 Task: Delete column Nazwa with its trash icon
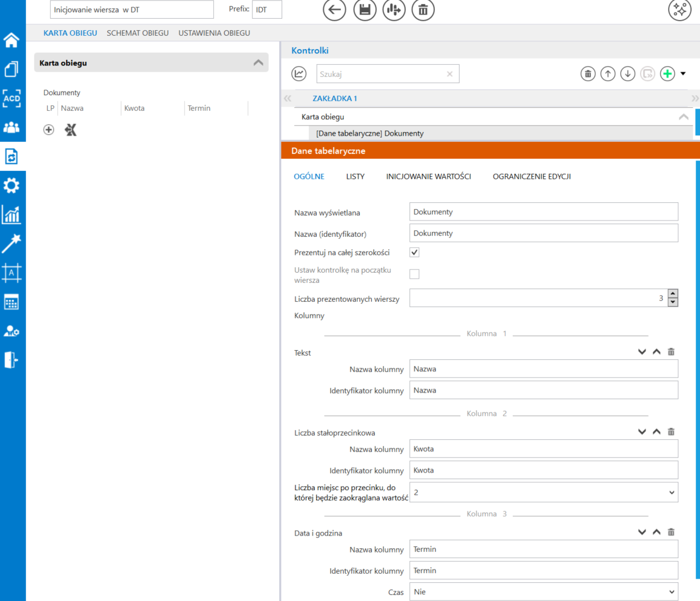[x=671, y=352]
